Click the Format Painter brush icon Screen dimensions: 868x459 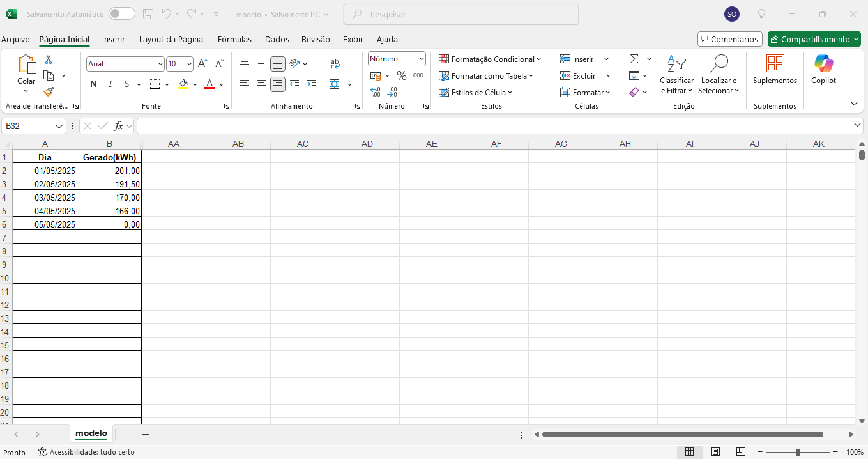pos(49,91)
